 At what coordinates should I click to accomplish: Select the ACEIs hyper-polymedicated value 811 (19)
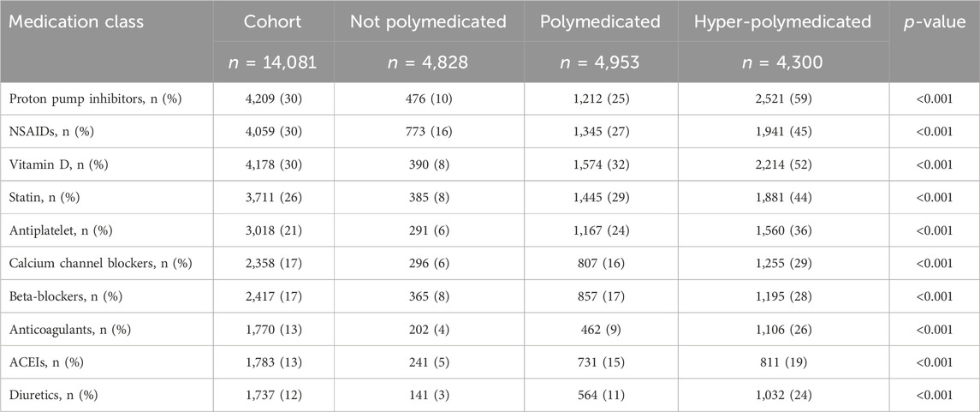(x=782, y=362)
